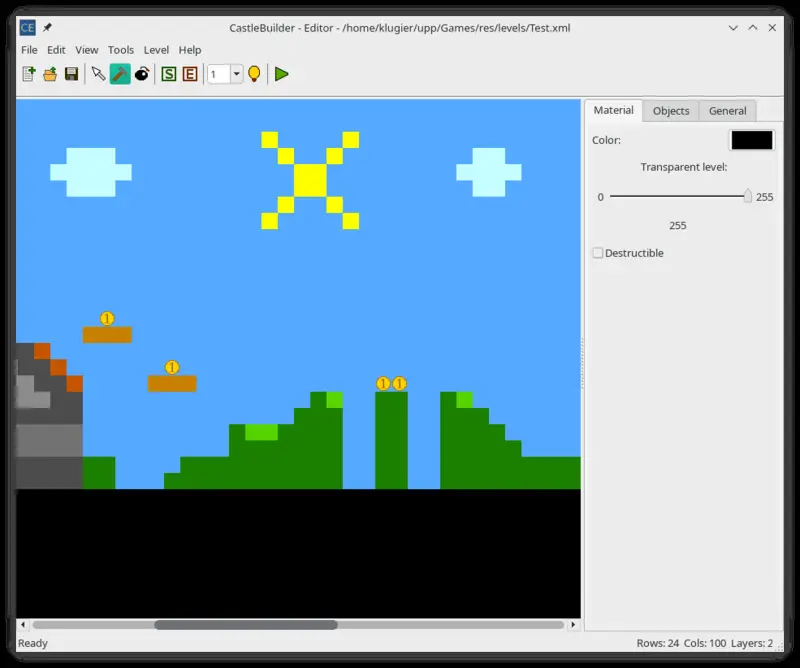Select the green S start-point tool
The height and width of the screenshot is (668, 800).
[x=168, y=74]
